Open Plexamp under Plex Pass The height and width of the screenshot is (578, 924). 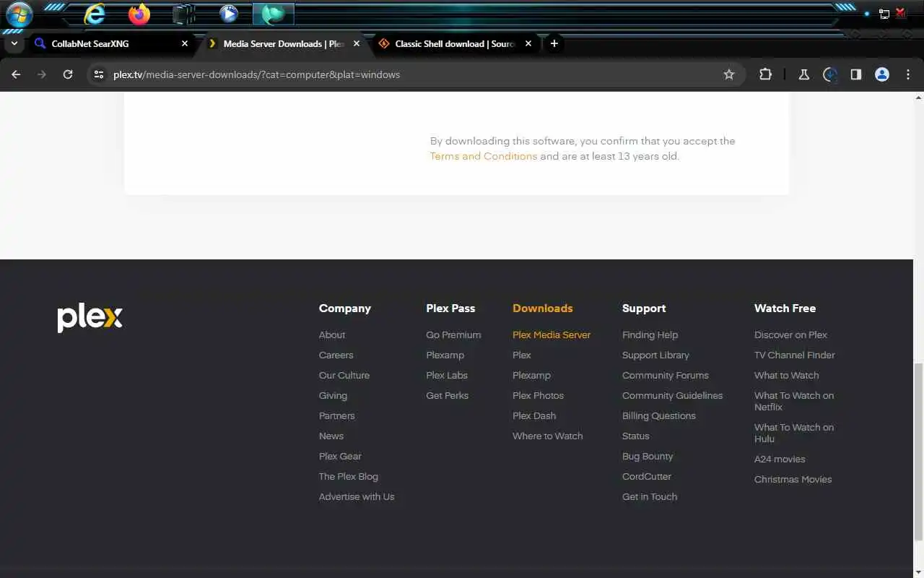click(445, 355)
